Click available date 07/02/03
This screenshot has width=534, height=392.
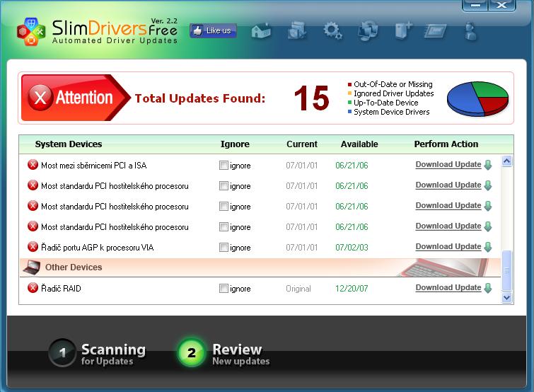[x=352, y=247]
